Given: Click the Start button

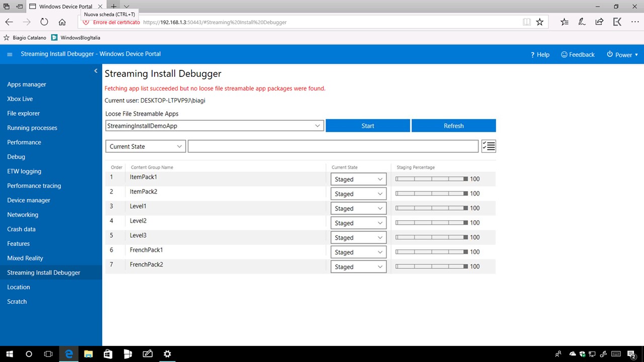Looking at the screenshot, I should pyautogui.click(x=368, y=126).
